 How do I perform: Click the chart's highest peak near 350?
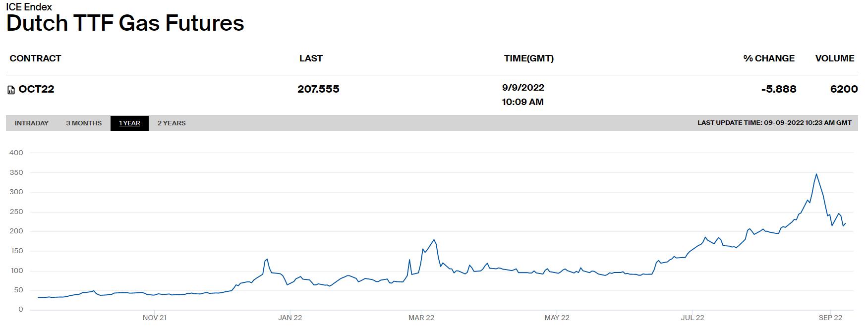click(816, 174)
